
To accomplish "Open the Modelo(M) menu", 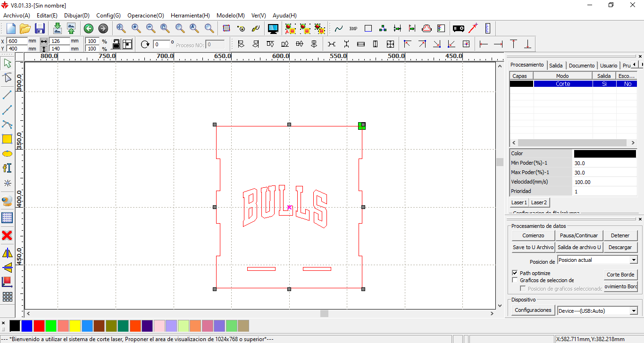I will click(231, 16).
